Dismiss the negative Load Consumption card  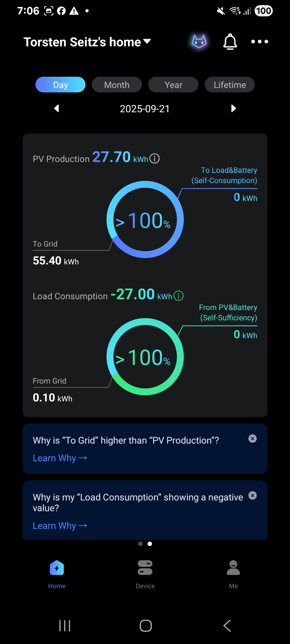click(252, 495)
